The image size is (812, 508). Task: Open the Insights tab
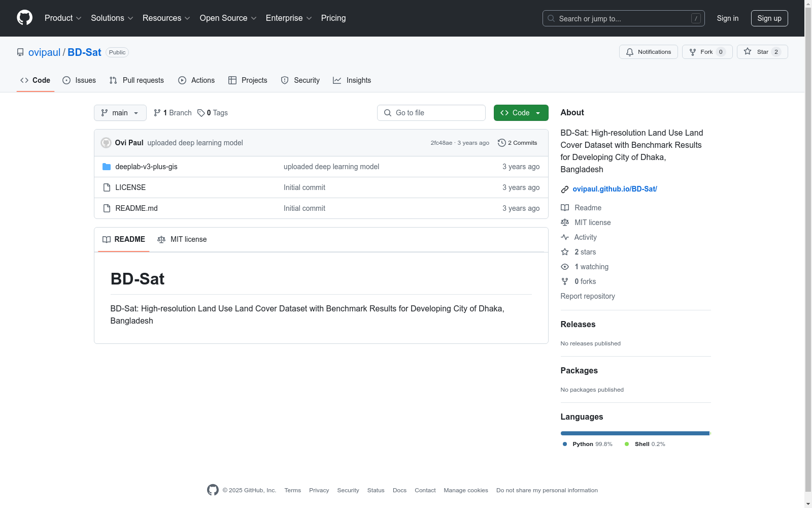click(x=352, y=80)
